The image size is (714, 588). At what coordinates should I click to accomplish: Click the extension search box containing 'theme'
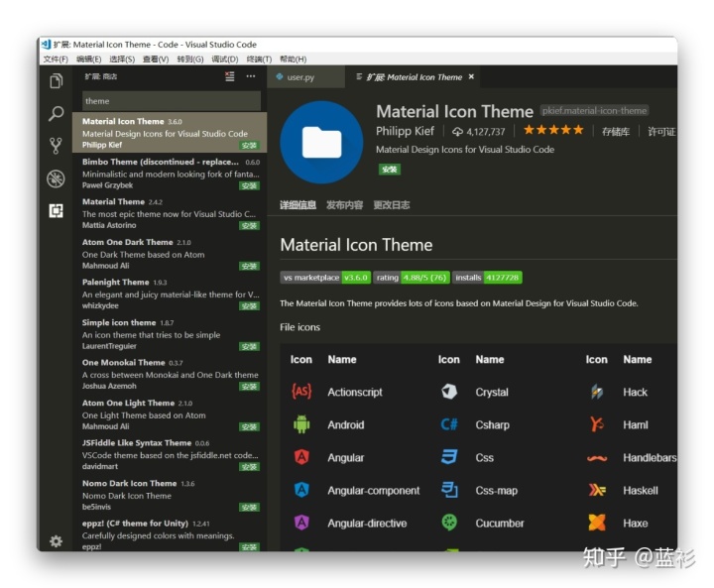coord(169,101)
